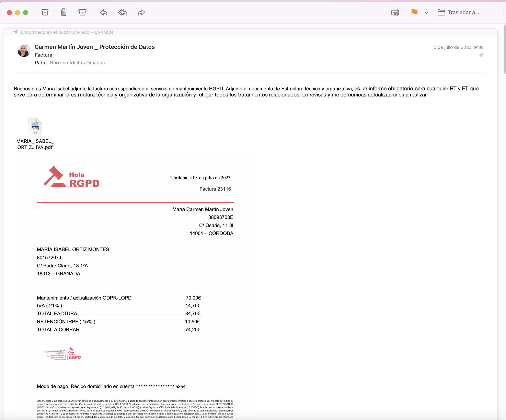
Task: Click the small Hola RGPD signature stamp
Action: tap(63, 354)
